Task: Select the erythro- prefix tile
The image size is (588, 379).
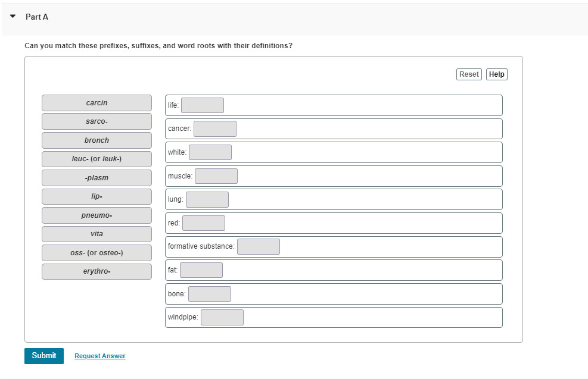Action: [x=97, y=271]
